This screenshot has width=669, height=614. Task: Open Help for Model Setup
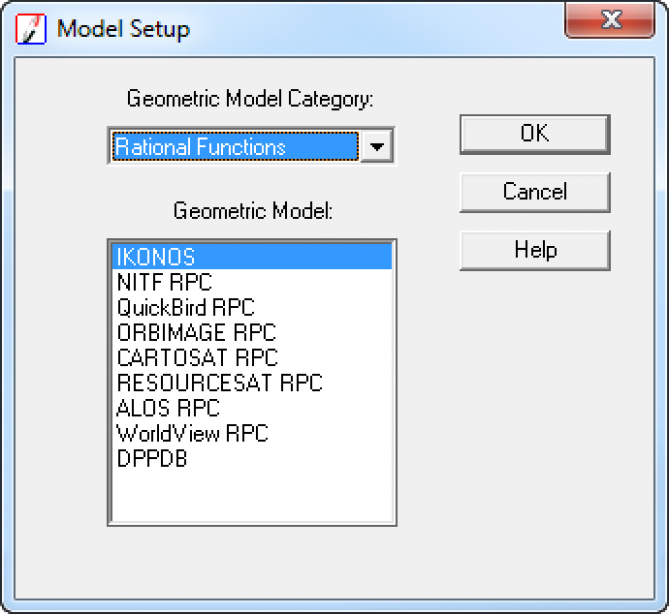pos(535,250)
